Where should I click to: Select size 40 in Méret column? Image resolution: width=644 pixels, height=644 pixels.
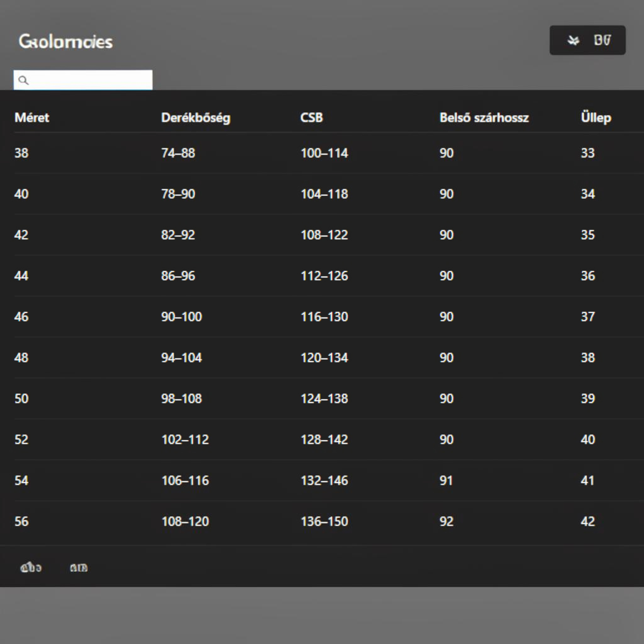pyautogui.click(x=21, y=194)
